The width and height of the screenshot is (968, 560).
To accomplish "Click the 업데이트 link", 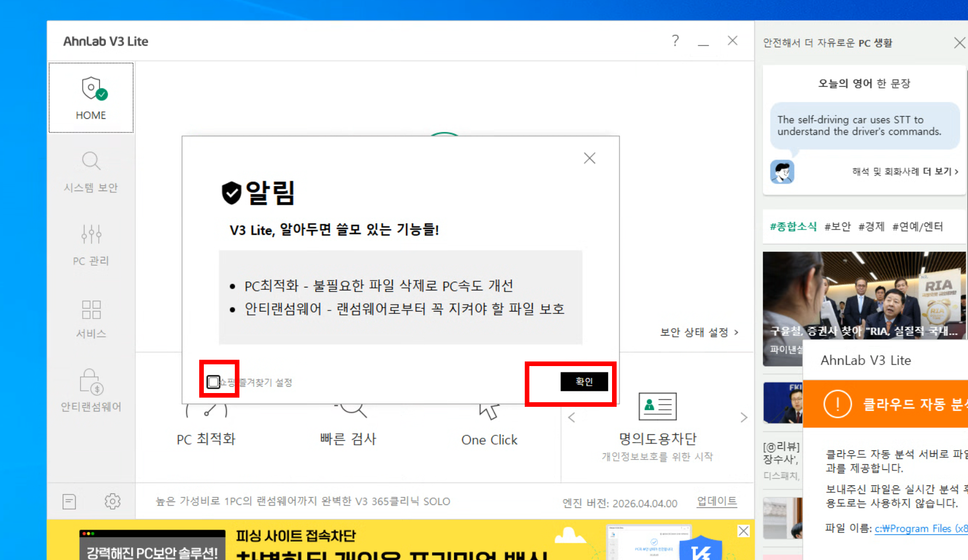I will pyautogui.click(x=717, y=501).
